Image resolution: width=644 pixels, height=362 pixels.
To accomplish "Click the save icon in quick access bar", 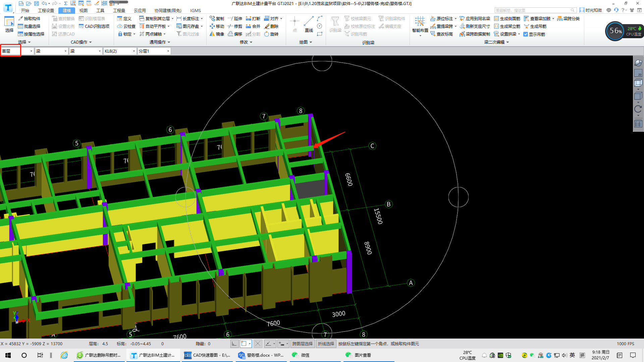I will point(36,3).
